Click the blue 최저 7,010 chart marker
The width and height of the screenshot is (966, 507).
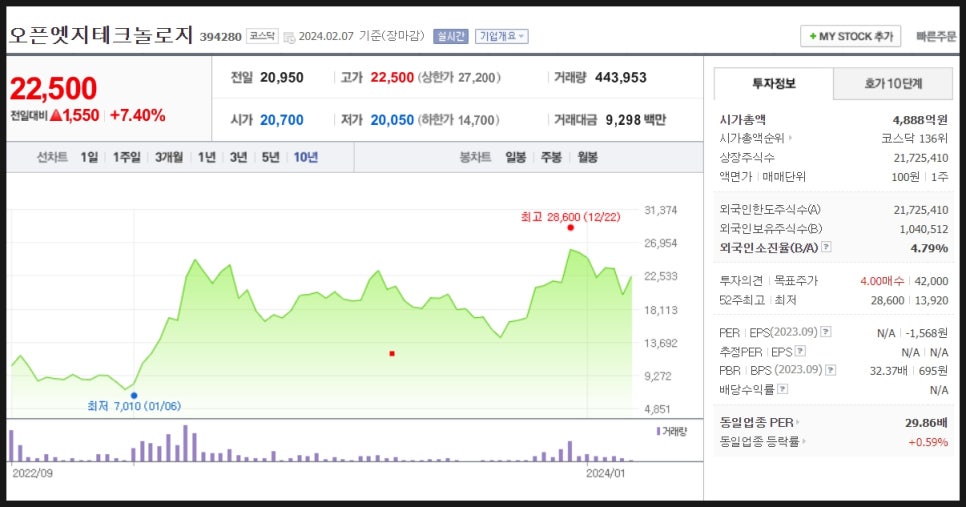134,395
